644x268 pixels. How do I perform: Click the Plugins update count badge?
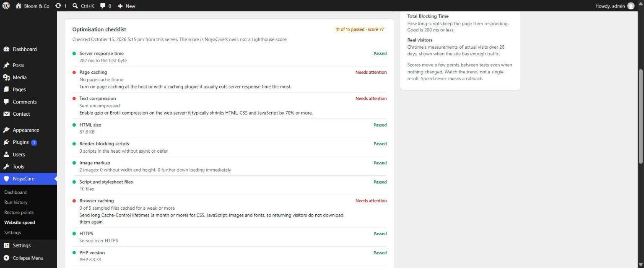coord(34,142)
